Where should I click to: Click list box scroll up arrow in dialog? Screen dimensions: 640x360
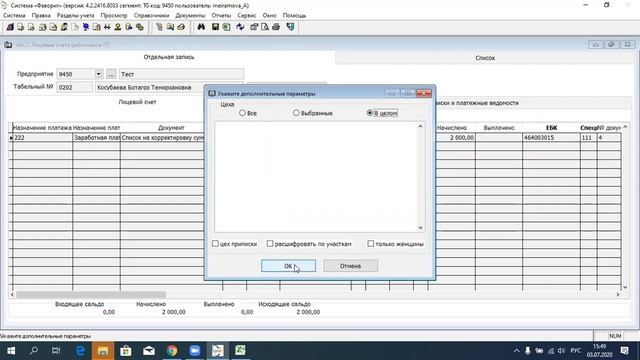pos(420,126)
